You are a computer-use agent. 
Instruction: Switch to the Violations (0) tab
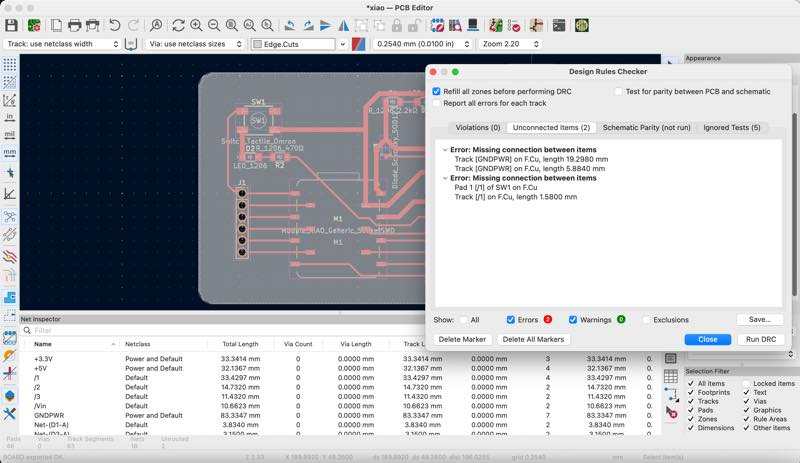click(x=477, y=128)
